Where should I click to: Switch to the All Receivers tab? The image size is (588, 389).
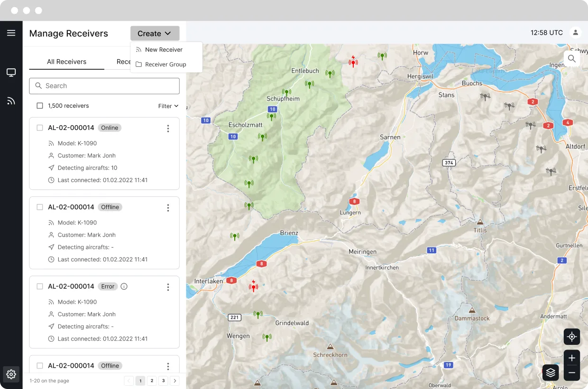tap(66, 62)
